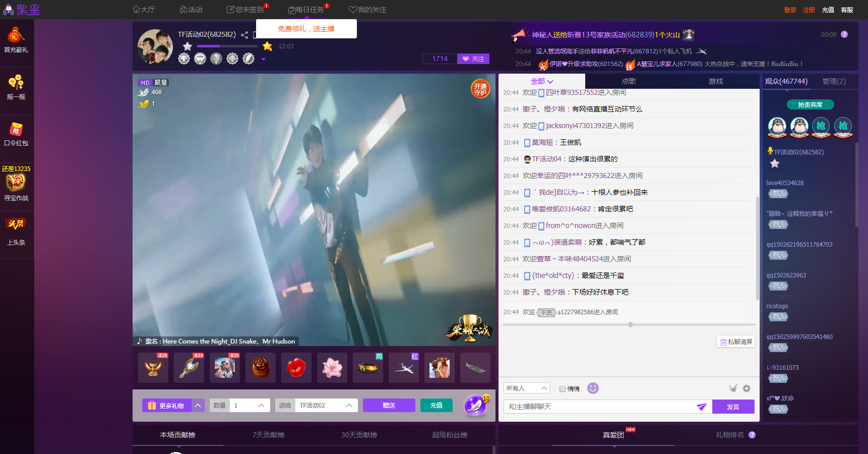The height and width of the screenshot is (454, 868).
Task: Click the 私聊清屏 button
Action: [x=736, y=342]
